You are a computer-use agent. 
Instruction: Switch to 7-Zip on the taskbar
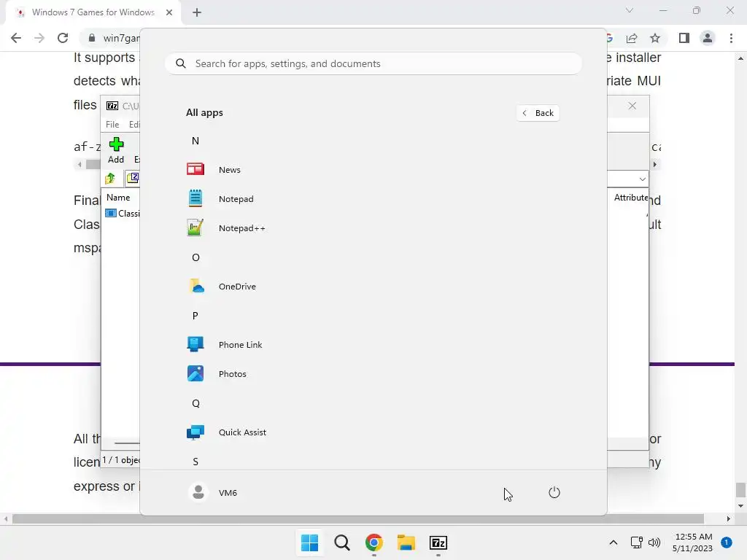pos(438,542)
